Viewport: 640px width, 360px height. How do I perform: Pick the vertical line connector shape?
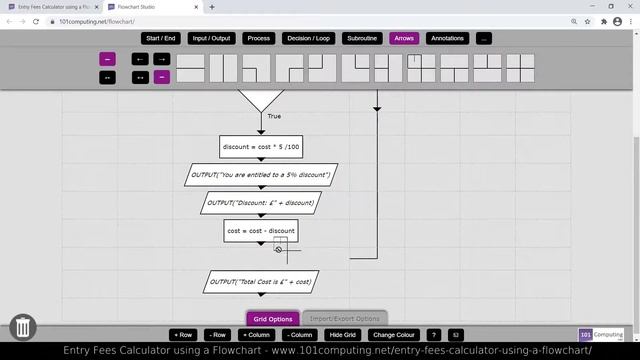click(223, 69)
